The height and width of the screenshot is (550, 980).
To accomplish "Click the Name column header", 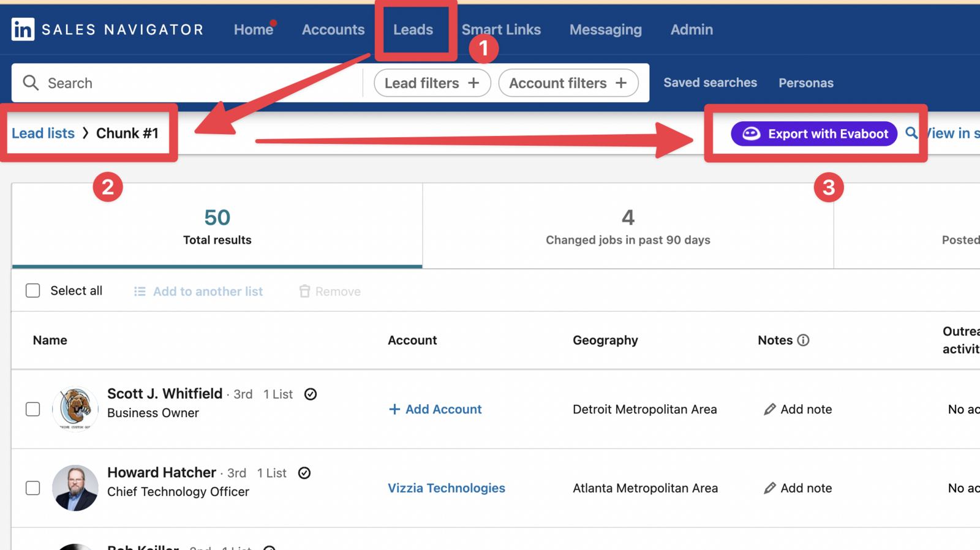I will (50, 340).
